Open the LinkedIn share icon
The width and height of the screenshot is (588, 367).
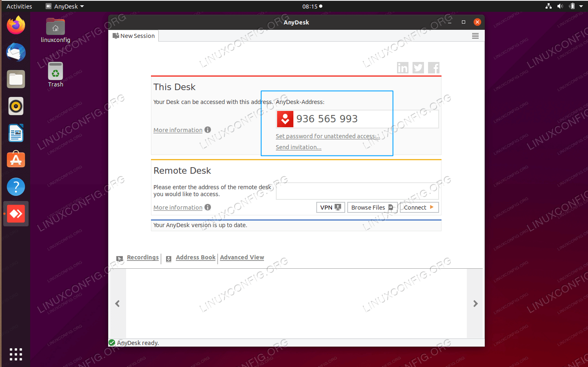coord(403,68)
